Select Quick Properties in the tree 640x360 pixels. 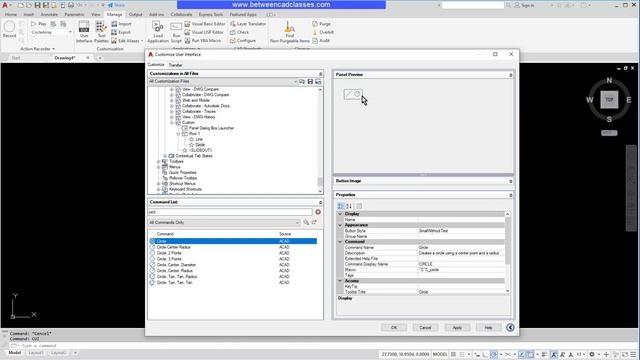click(182, 173)
